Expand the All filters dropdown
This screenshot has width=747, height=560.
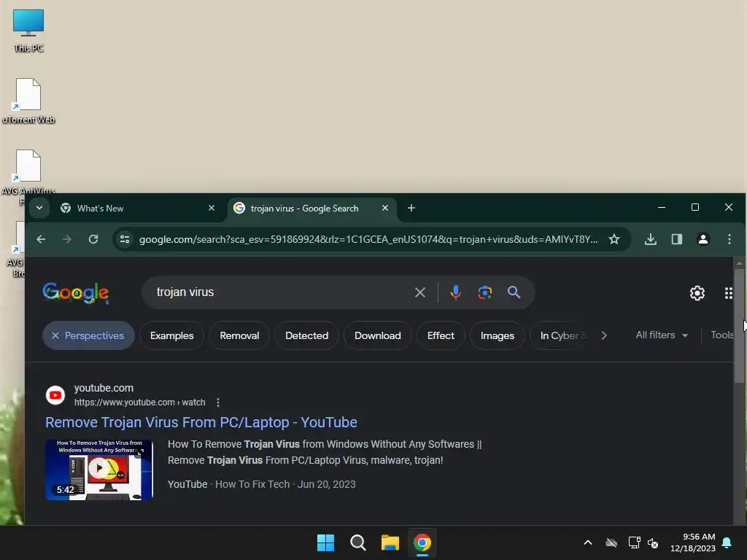pos(662,335)
